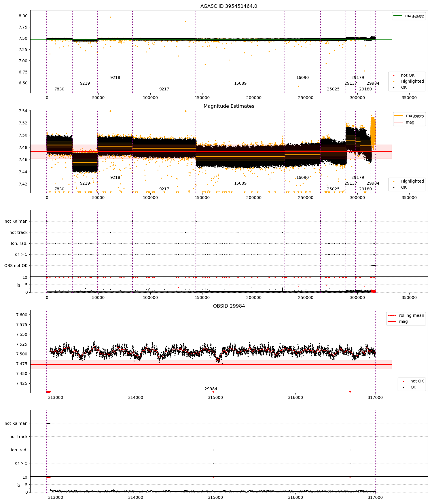Click the 'AGASC ID 395451464.0' plot title

click(229, 6)
